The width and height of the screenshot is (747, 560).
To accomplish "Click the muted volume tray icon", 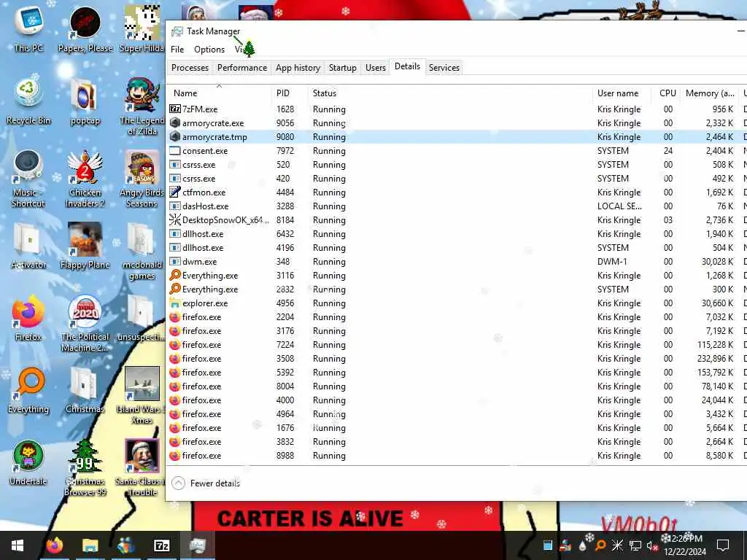I will [x=652, y=545].
